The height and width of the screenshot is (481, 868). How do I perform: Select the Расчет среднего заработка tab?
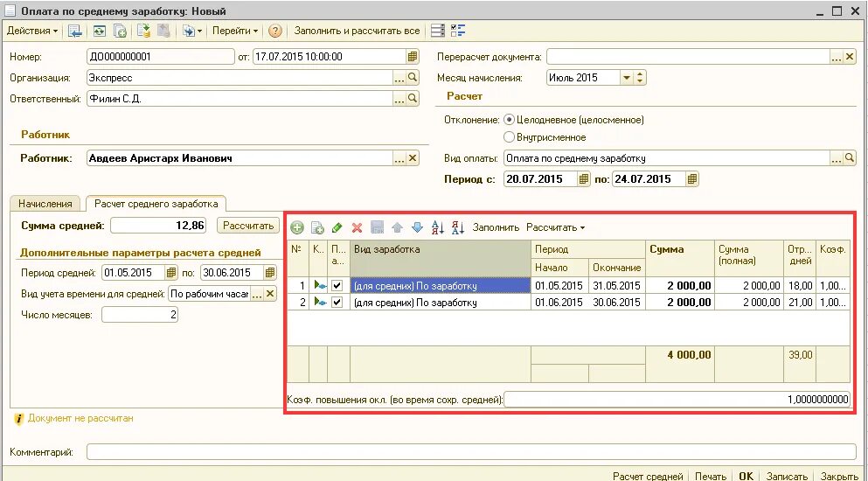tap(156, 204)
